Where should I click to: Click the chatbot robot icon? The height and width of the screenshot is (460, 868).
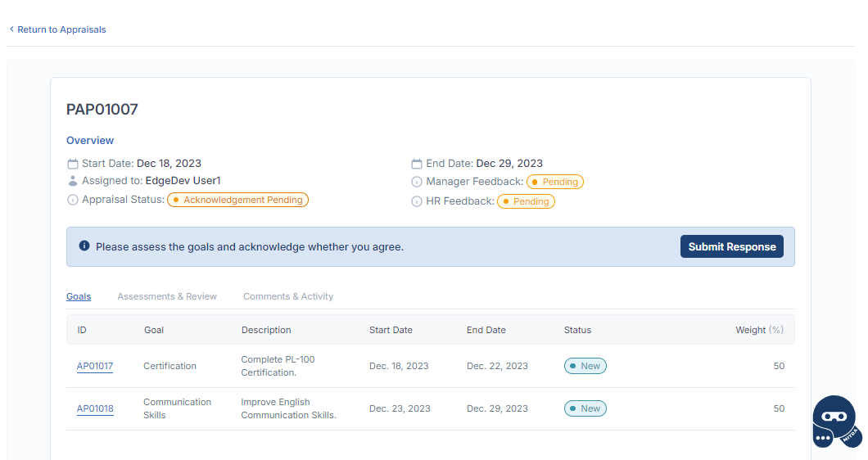835,421
